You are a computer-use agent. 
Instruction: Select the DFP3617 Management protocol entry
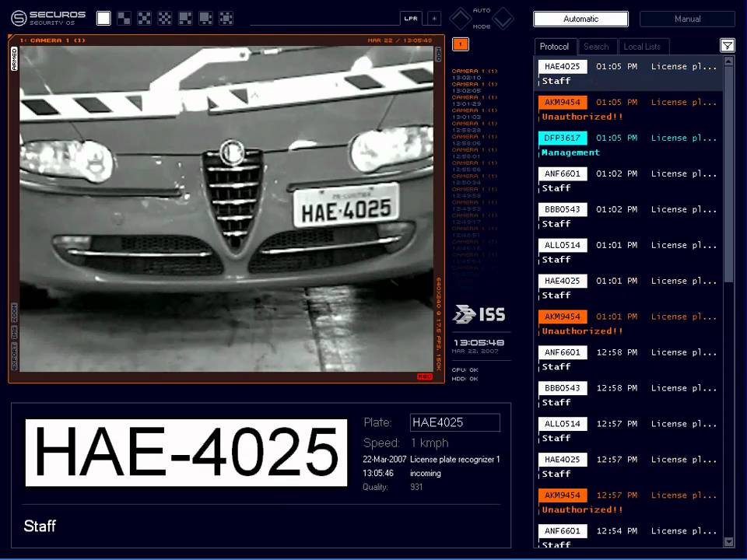[630, 145]
